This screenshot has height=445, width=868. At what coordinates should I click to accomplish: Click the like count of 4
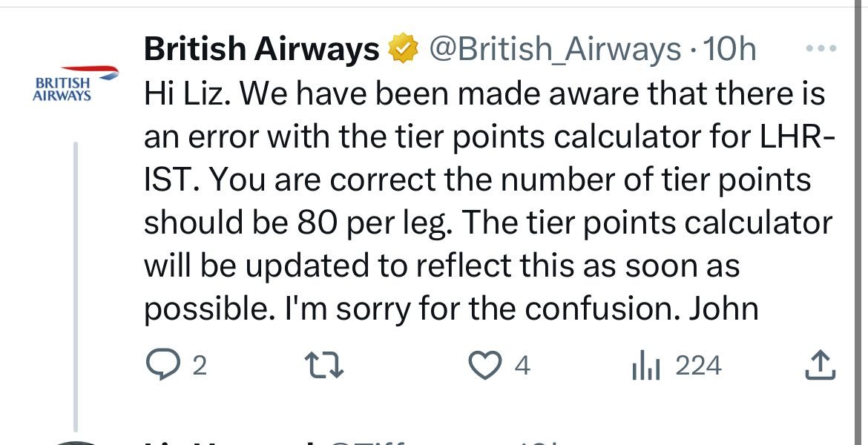coord(522,366)
